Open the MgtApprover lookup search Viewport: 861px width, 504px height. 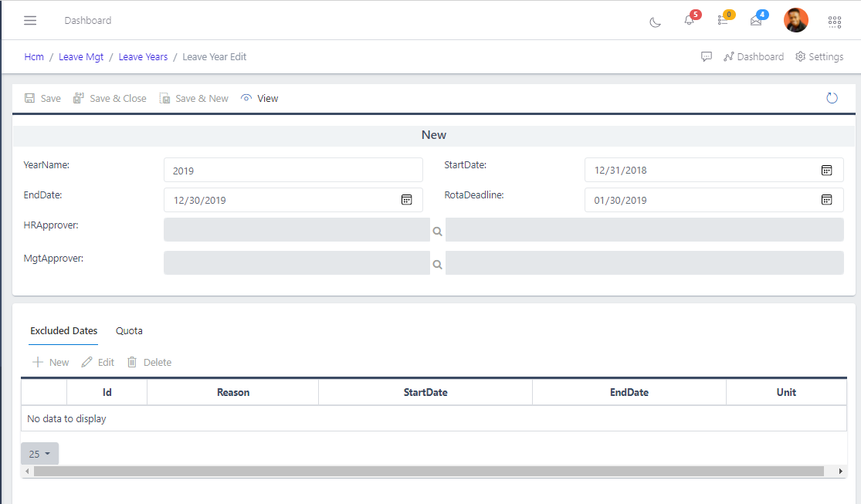coord(437,262)
